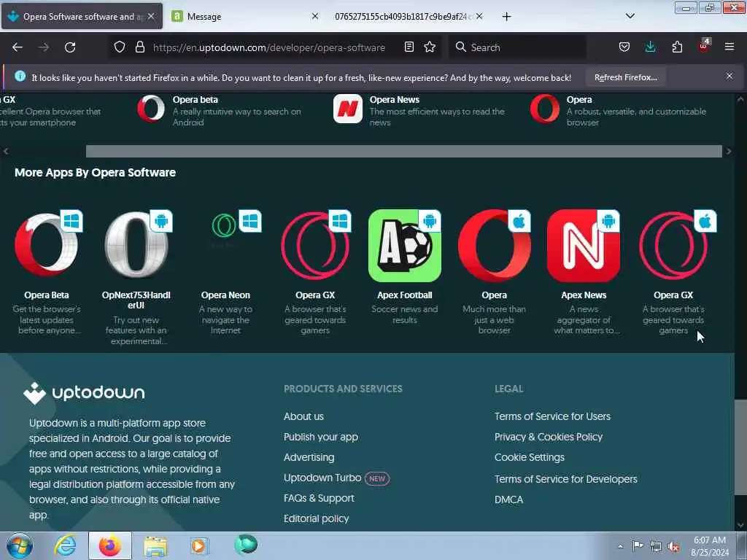
Task: Launch Internet Explorer from taskbar
Action: (64, 545)
